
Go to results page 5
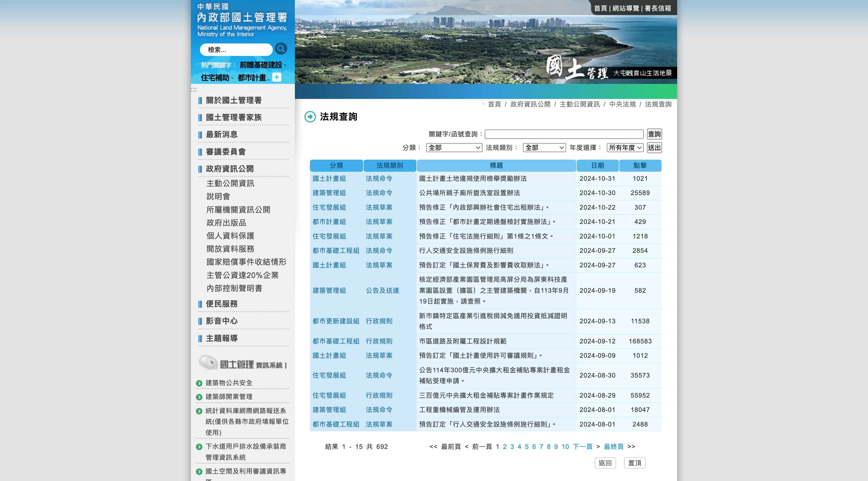point(526,447)
